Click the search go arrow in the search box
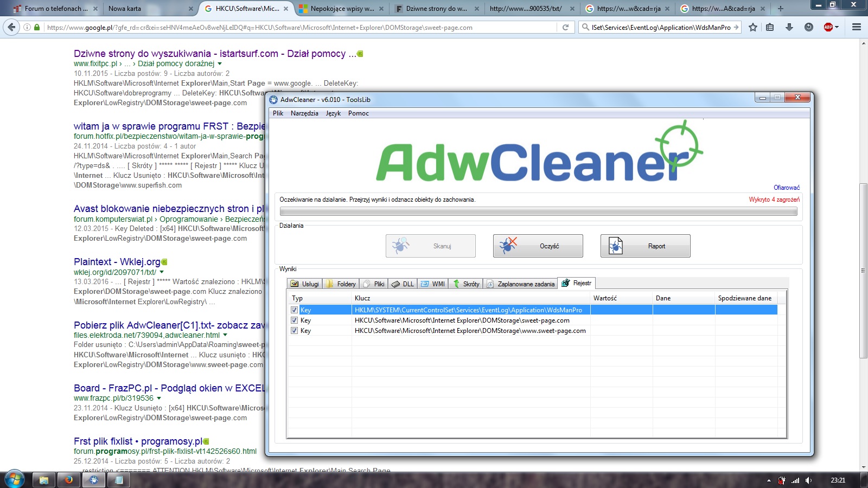The height and width of the screenshot is (488, 868). 736,27
